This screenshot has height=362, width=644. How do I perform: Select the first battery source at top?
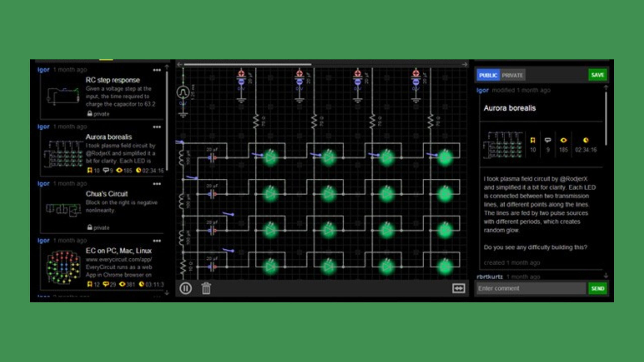[241, 78]
